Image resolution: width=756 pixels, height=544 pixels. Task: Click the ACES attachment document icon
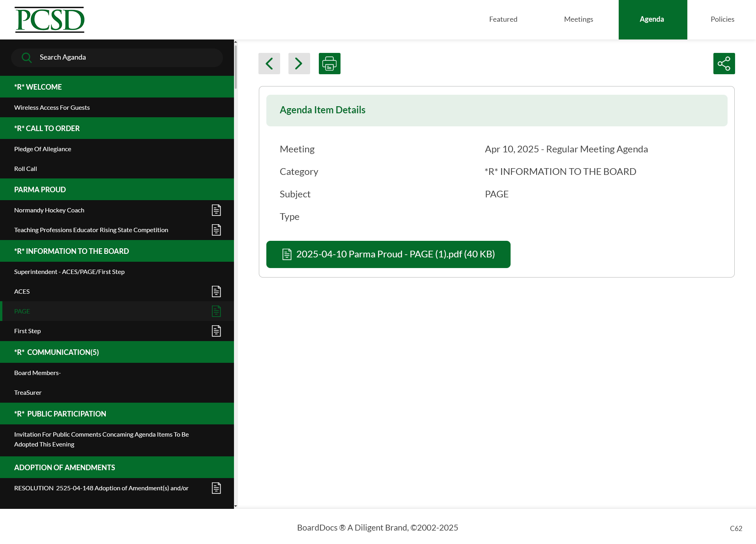tap(216, 291)
